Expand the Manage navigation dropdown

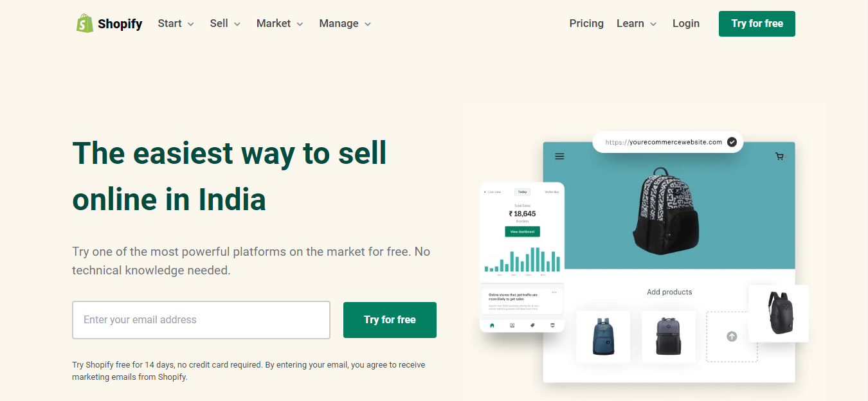point(345,23)
